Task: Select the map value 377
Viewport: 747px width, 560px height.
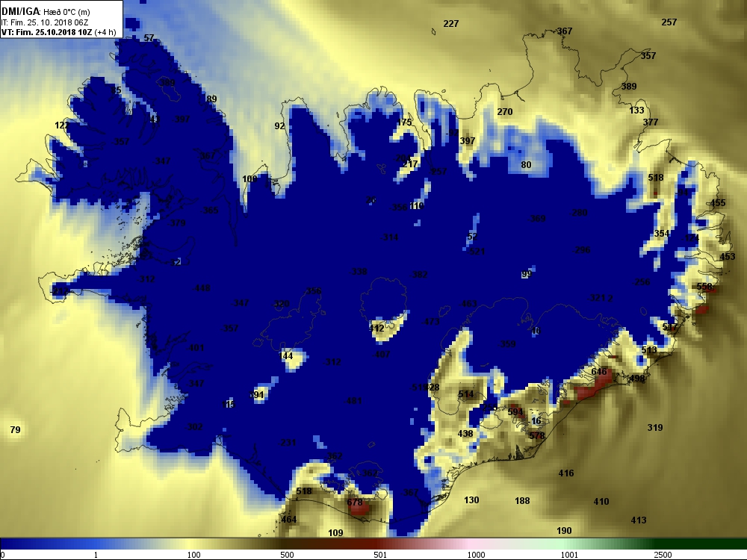Action: tap(651, 122)
